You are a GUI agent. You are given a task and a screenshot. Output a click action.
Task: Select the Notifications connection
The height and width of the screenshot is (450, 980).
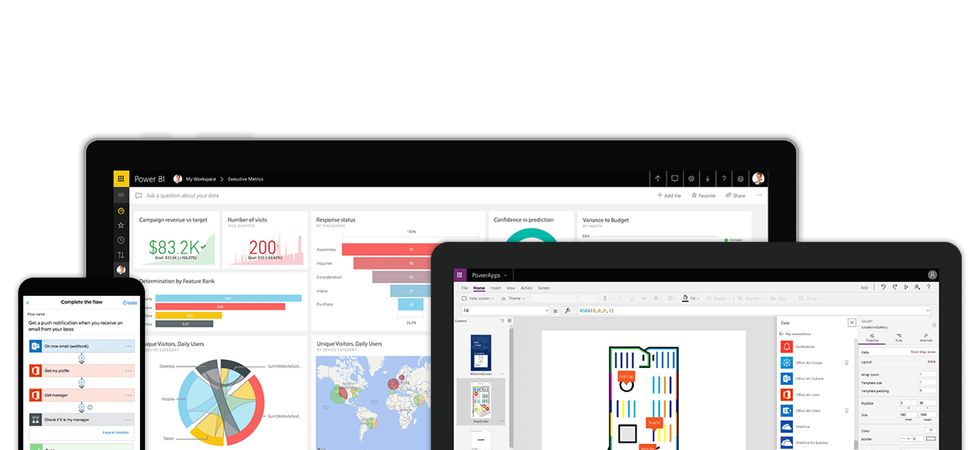coord(798,347)
